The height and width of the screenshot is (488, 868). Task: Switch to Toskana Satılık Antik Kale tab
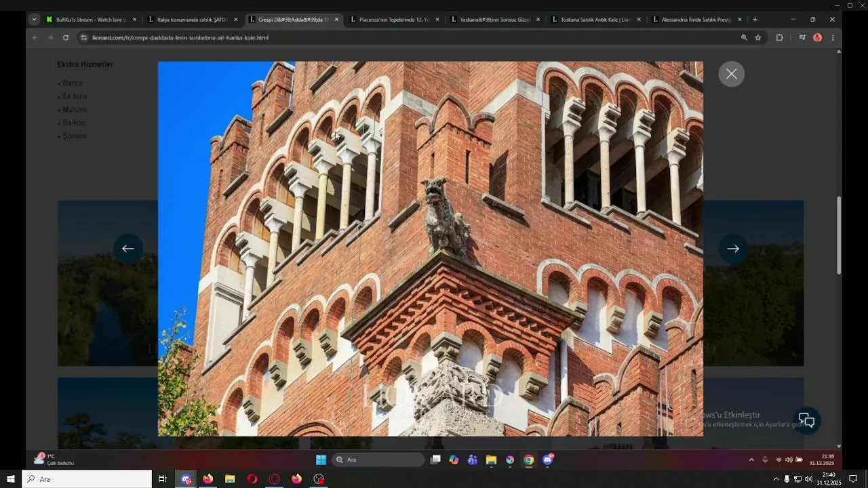pyautogui.click(x=595, y=20)
